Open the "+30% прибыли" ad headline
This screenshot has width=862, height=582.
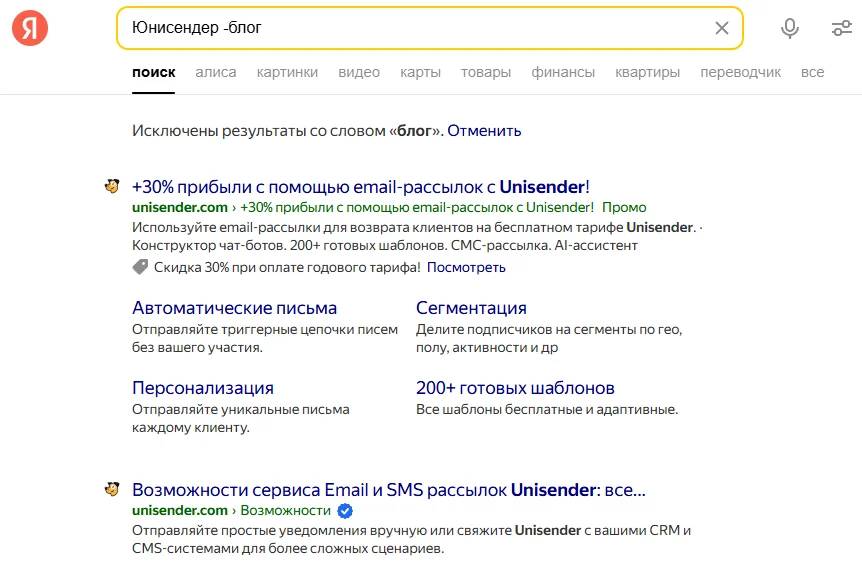(360, 187)
